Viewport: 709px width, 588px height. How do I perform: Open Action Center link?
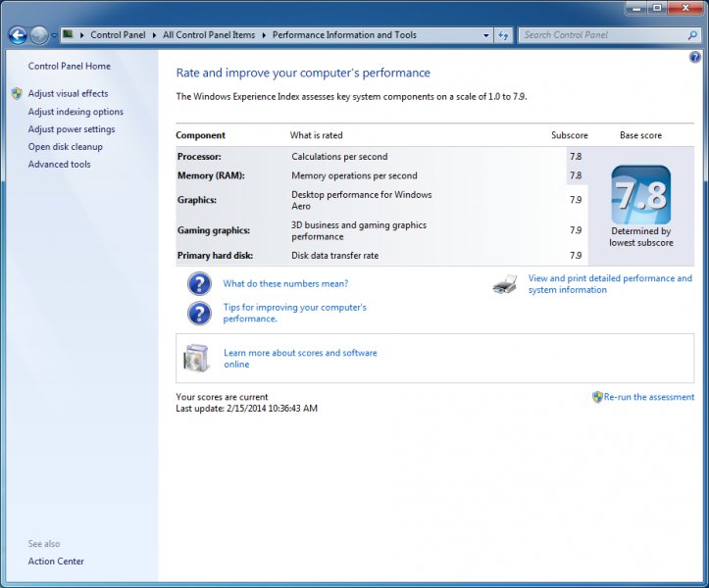pos(56,562)
